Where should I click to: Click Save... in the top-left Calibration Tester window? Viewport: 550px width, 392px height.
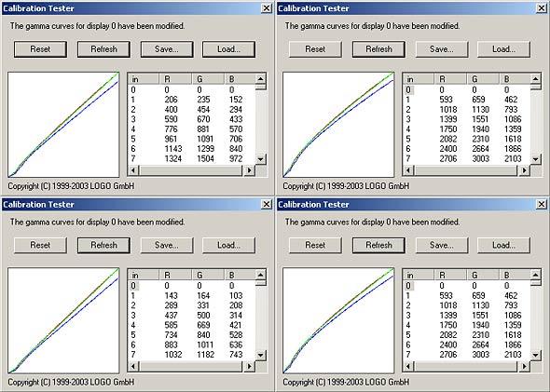coord(167,49)
